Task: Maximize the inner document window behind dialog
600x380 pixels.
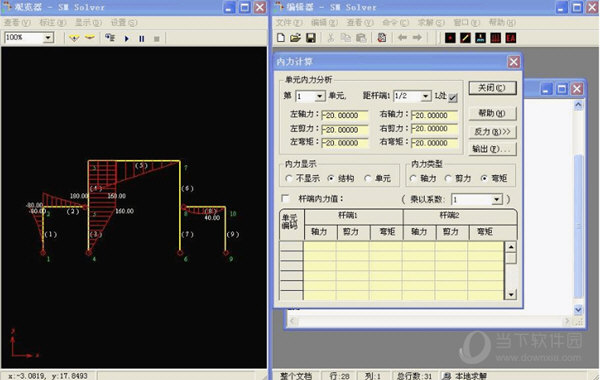Action: (x=562, y=89)
